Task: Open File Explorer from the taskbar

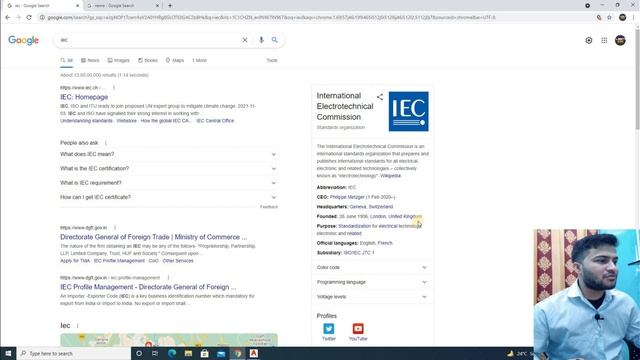Action: [188, 353]
